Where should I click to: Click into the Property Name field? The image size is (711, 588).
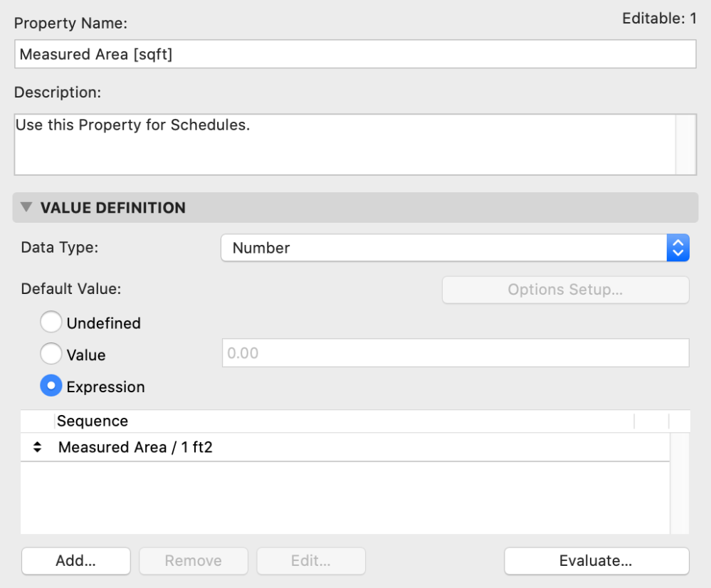354,54
